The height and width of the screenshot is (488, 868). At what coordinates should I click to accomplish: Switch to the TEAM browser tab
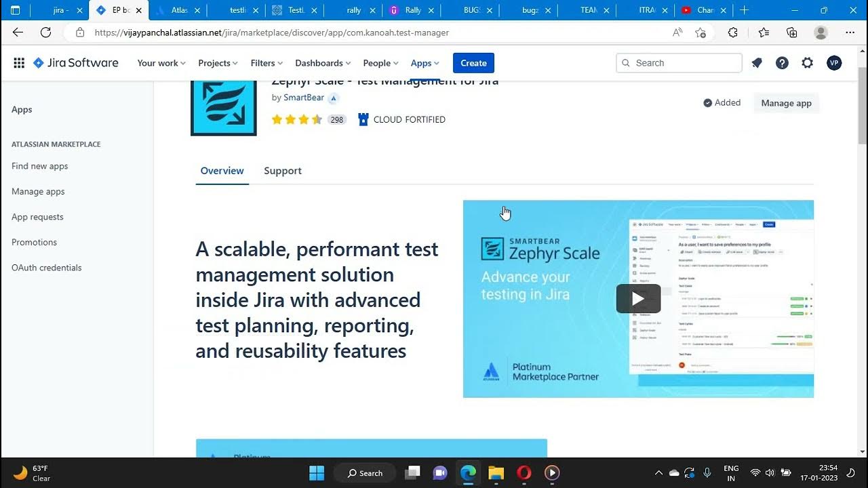coord(586,10)
